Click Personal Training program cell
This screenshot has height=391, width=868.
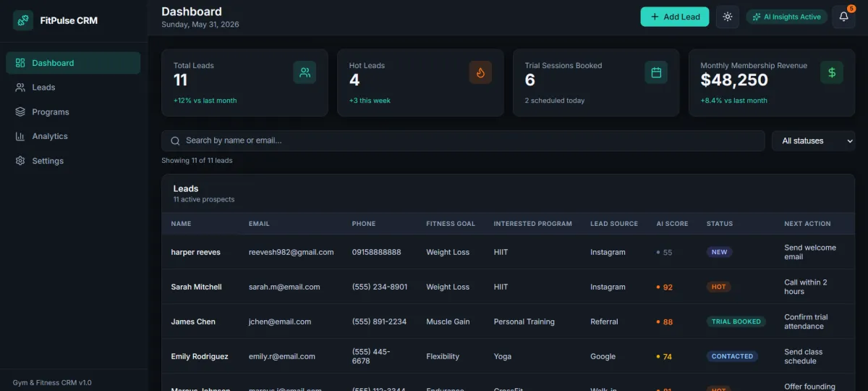pyautogui.click(x=524, y=322)
